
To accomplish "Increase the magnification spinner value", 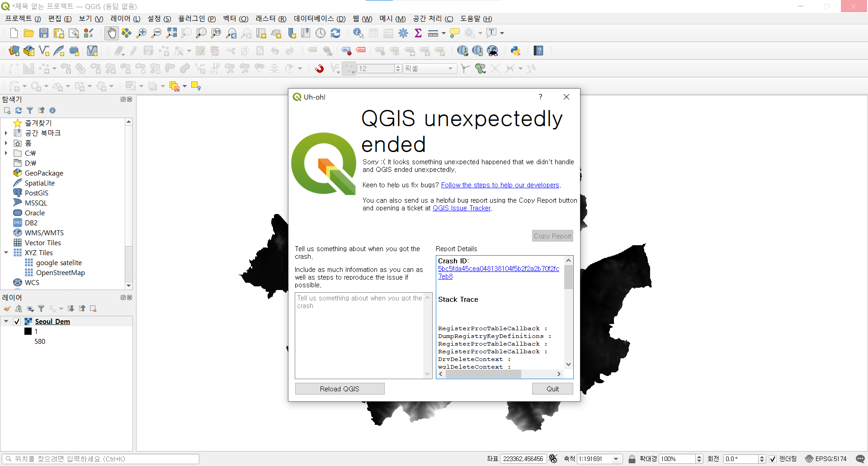I will (x=699, y=456).
